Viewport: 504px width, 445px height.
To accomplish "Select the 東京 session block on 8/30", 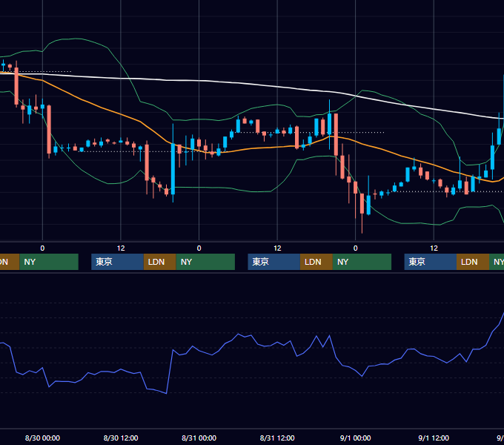I will click(117, 262).
